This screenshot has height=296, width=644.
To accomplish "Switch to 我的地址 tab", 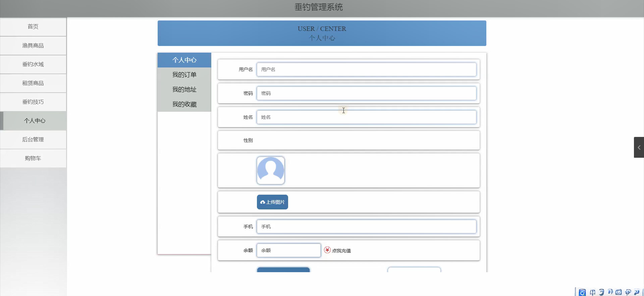I will coord(184,90).
